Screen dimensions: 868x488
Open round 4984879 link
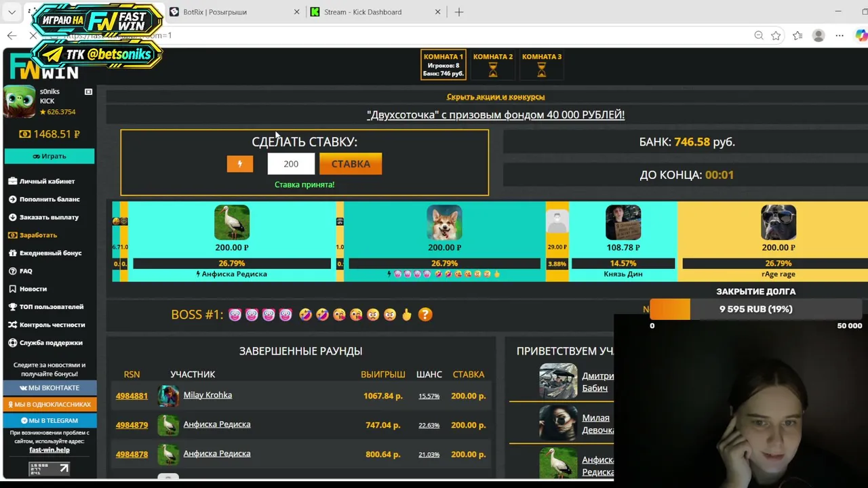coord(132,425)
